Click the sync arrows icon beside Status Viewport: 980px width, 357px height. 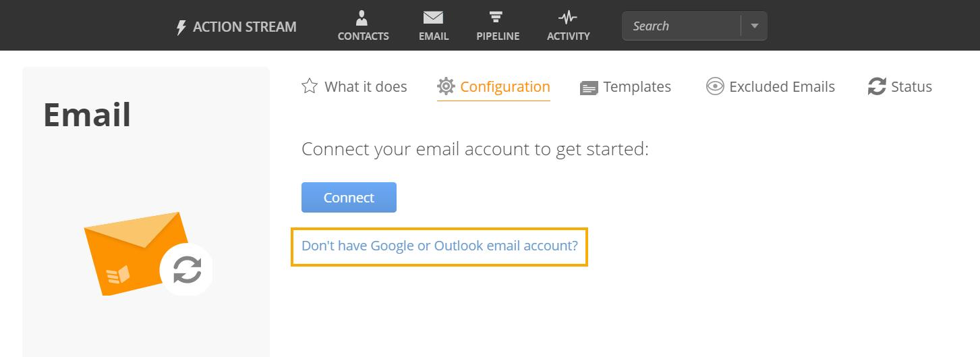point(877,86)
